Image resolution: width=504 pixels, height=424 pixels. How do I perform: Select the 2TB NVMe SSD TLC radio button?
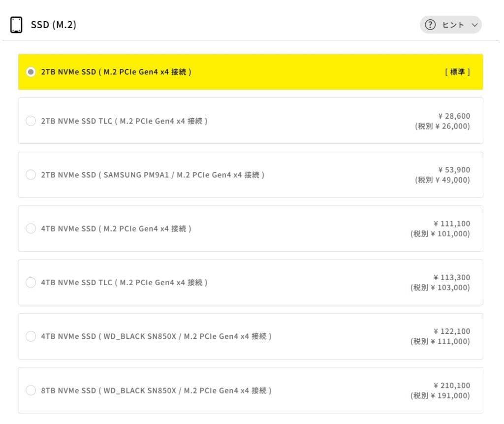(x=31, y=121)
